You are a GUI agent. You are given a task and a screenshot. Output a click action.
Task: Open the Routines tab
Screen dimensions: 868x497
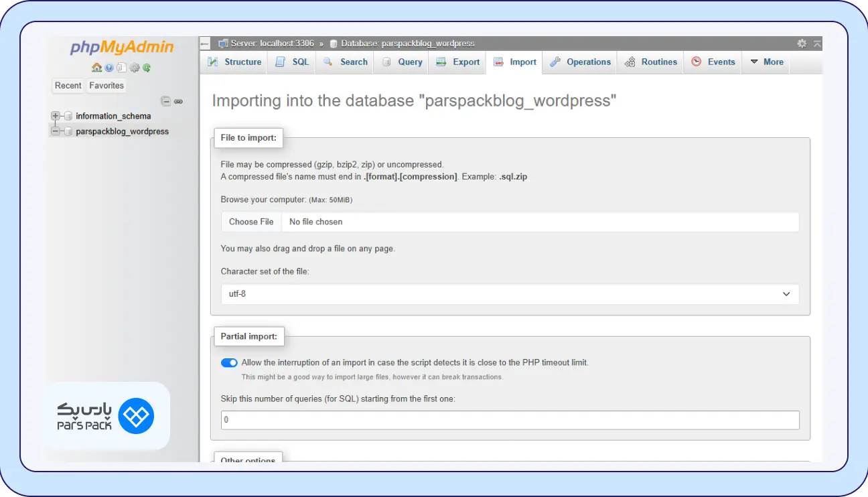(x=651, y=62)
